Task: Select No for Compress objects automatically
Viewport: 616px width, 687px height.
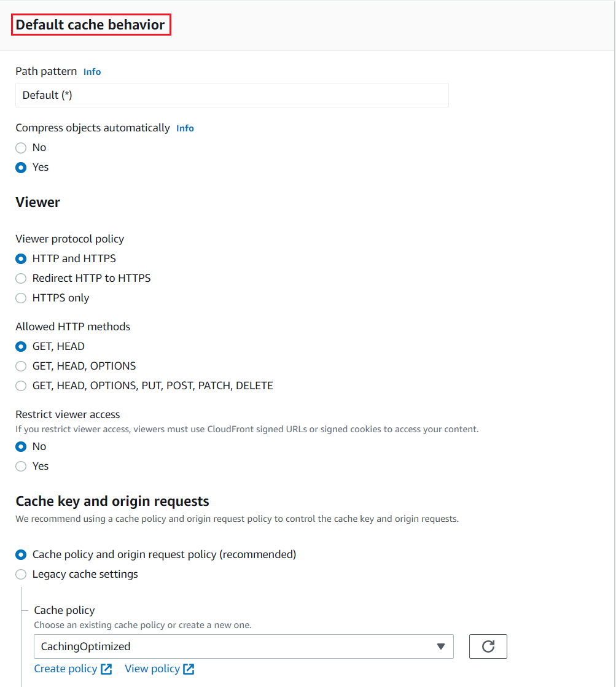Action: (21, 147)
